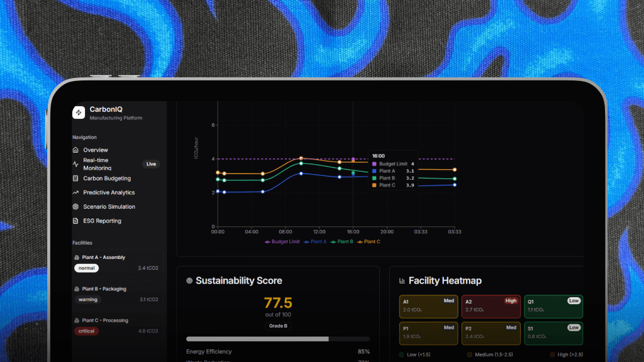Open the ESG Reporting page
The width and height of the screenshot is (644, 362).
(102, 221)
